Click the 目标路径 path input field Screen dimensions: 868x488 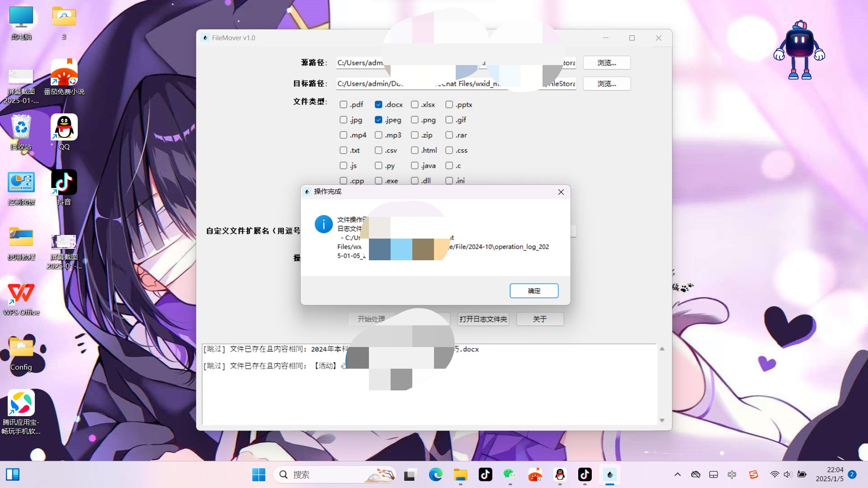coord(456,84)
